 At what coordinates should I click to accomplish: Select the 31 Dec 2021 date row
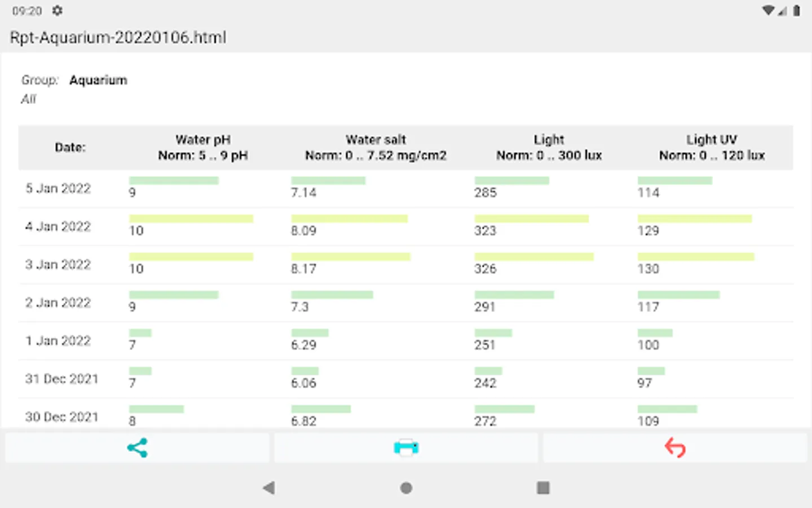click(x=61, y=379)
